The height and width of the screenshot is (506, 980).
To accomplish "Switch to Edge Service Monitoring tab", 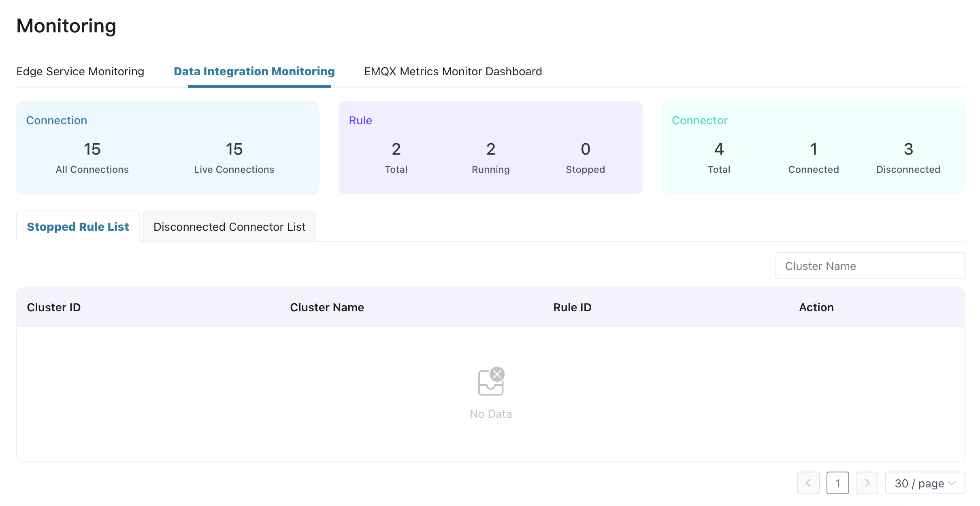I will [80, 71].
